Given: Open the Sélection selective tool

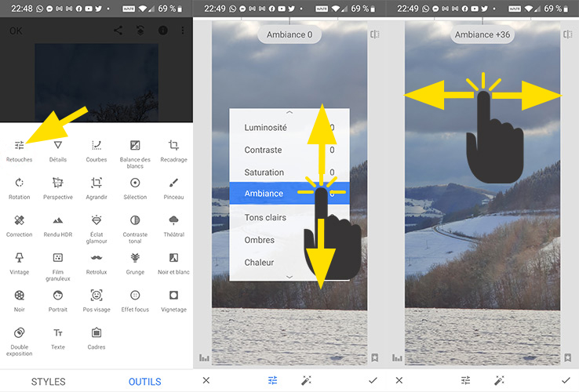Looking at the screenshot, I should (135, 189).
